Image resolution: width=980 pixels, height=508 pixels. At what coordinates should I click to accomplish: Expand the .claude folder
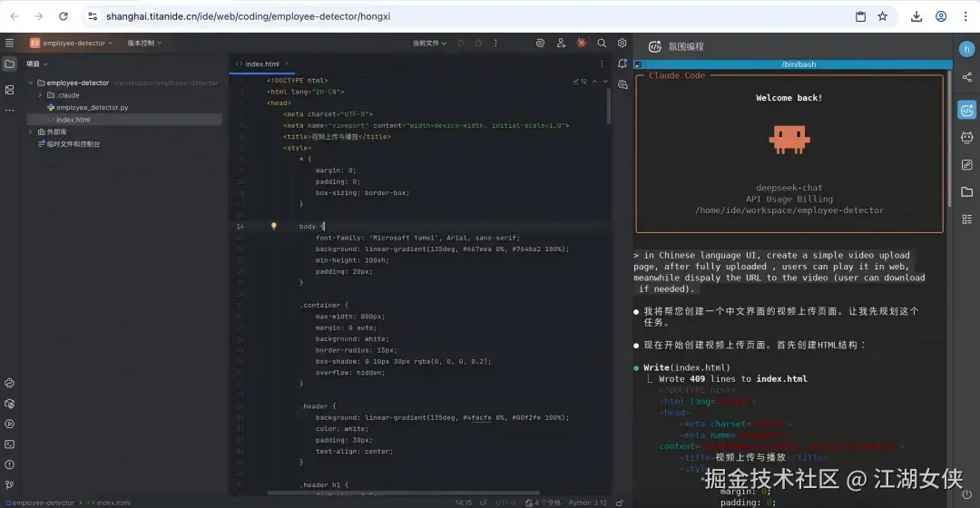[40, 95]
